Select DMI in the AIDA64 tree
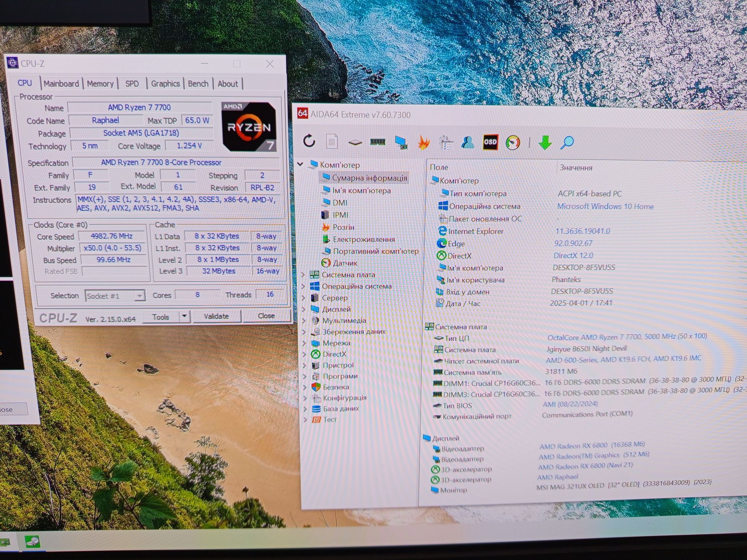The width and height of the screenshot is (747, 560). pos(340,203)
